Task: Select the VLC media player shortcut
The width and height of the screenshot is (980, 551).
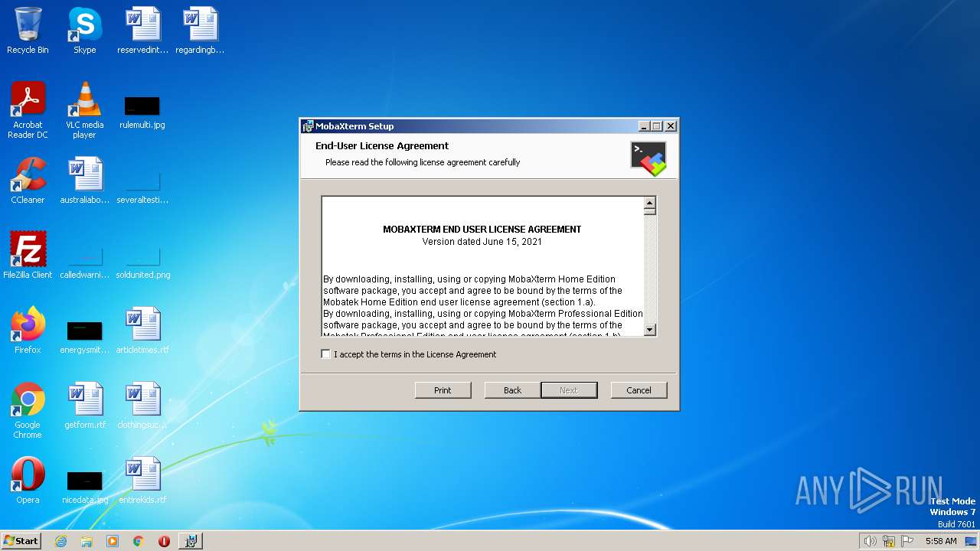Action: pyautogui.click(x=84, y=110)
